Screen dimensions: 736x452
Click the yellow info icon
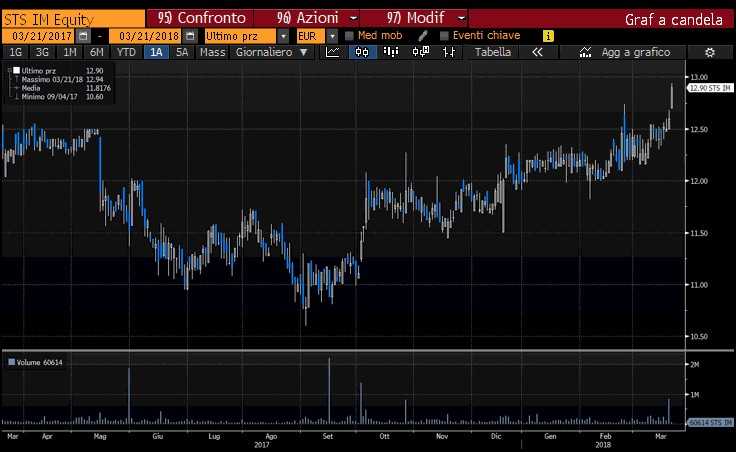point(548,36)
